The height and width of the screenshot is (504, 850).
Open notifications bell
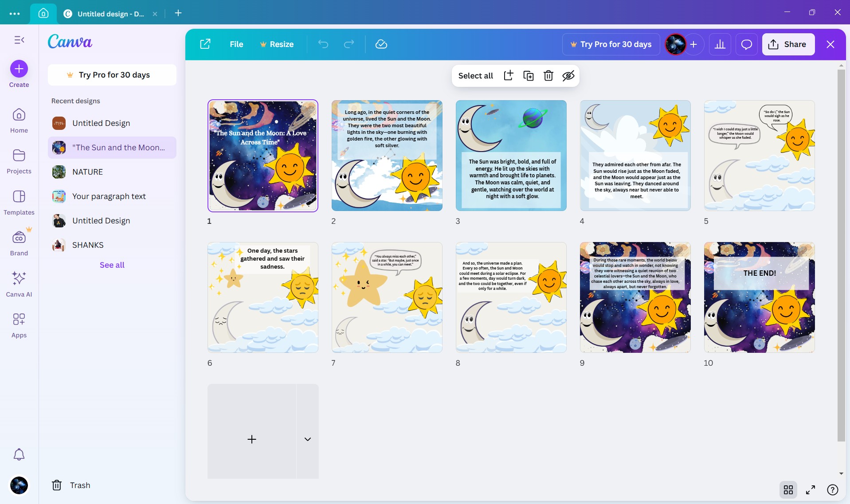point(19,454)
